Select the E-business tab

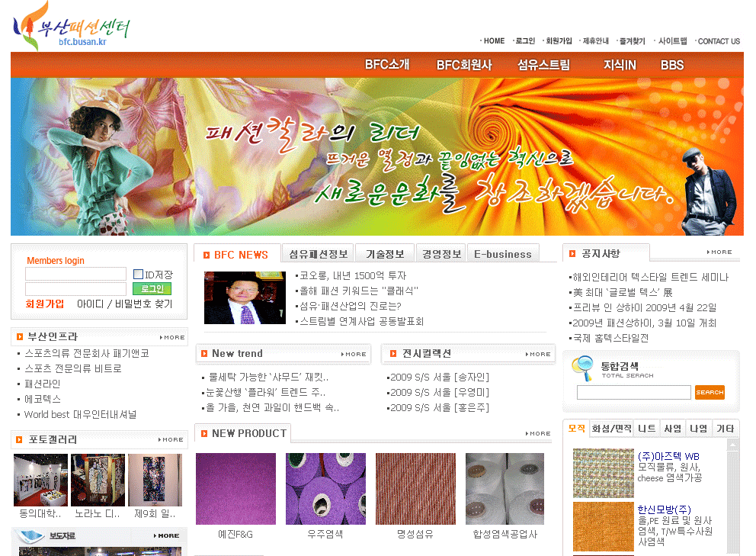[503, 254]
